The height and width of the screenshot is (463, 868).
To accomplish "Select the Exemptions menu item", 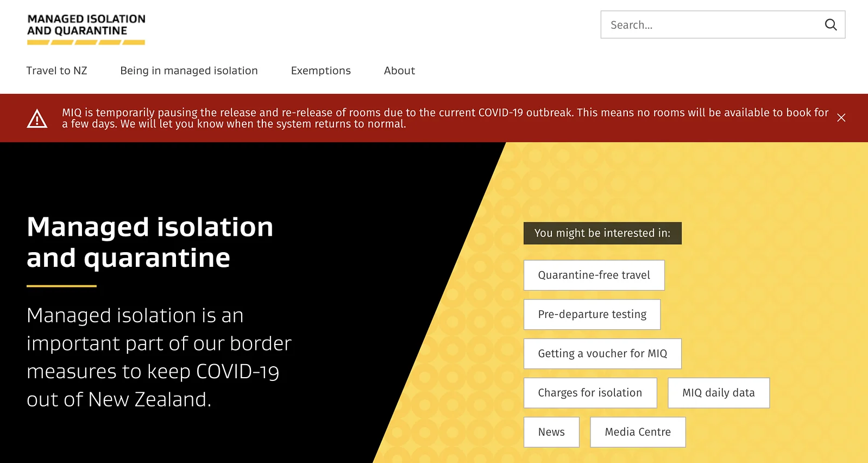I will point(320,71).
